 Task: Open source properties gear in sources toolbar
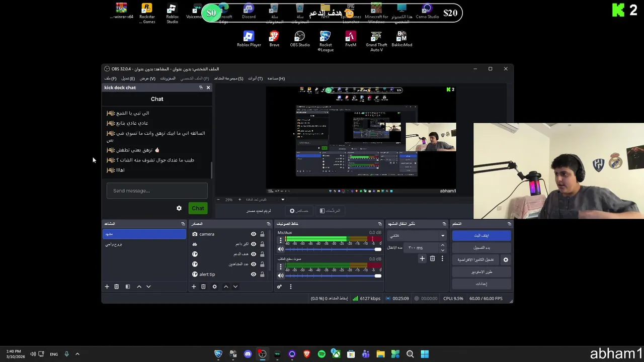click(214, 287)
